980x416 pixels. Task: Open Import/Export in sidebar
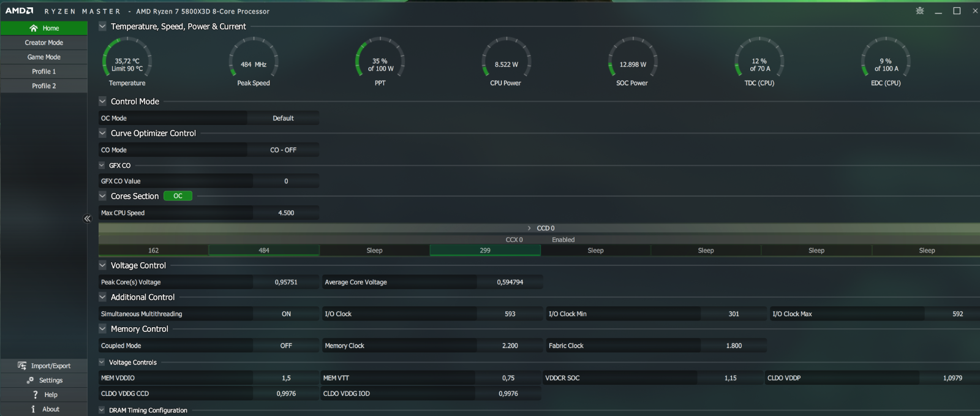click(x=43, y=366)
